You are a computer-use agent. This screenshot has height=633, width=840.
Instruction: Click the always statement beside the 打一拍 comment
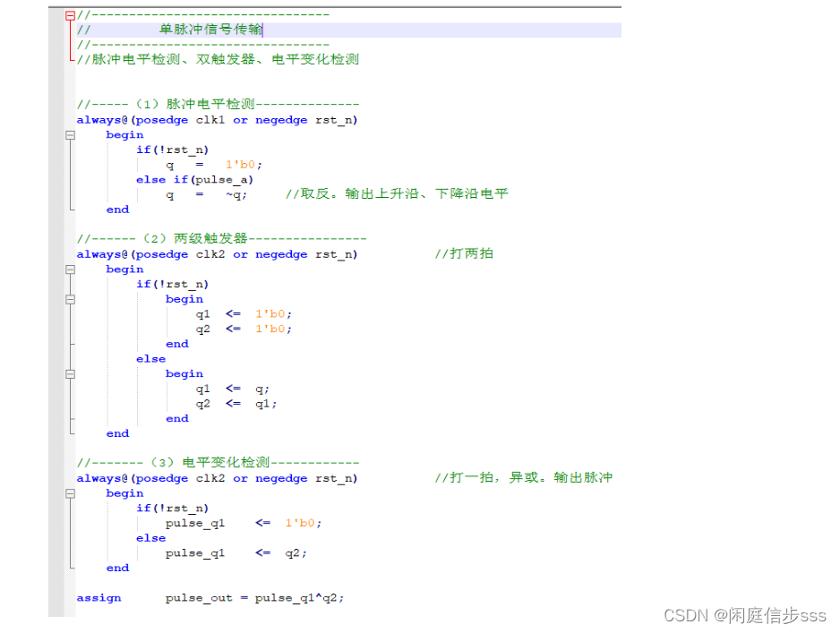(x=217, y=478)
